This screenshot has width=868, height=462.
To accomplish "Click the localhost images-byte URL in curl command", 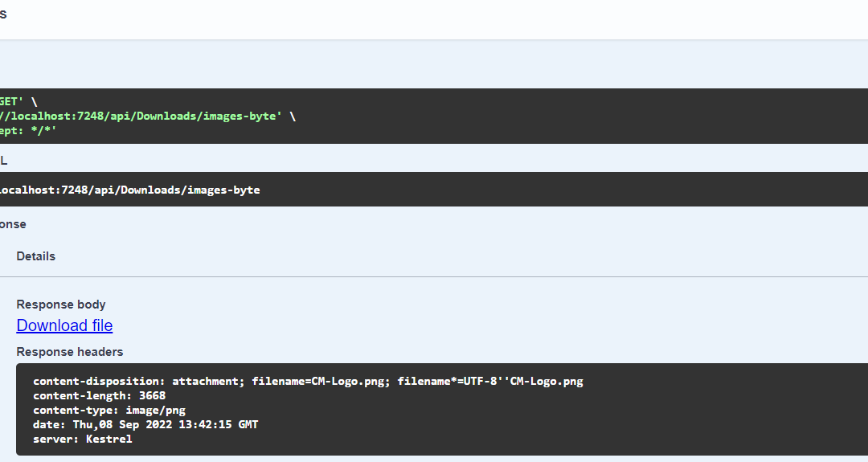I will pos(141,116).
